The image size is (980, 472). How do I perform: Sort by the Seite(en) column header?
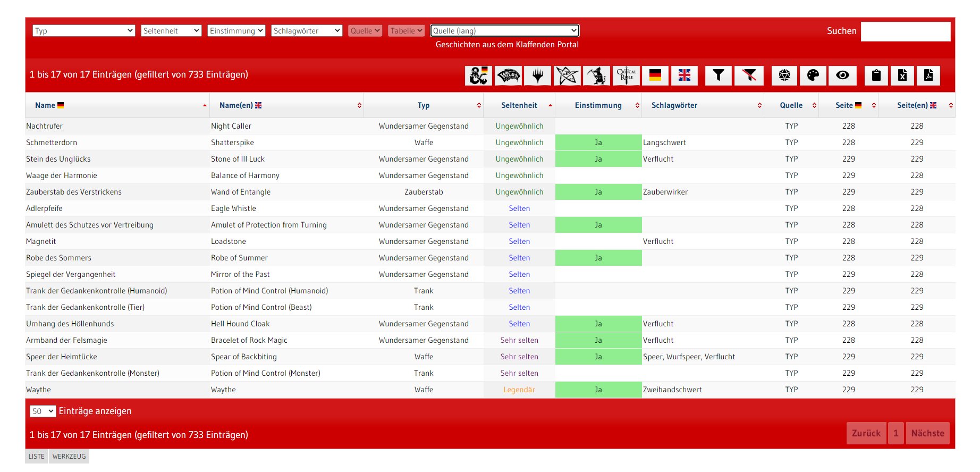tap(917, 105)
